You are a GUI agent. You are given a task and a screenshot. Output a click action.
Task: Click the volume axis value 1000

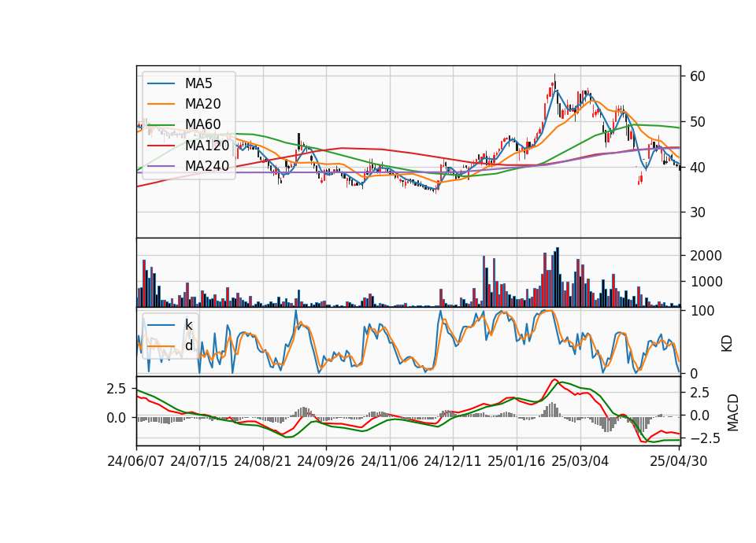click(706, 282)
